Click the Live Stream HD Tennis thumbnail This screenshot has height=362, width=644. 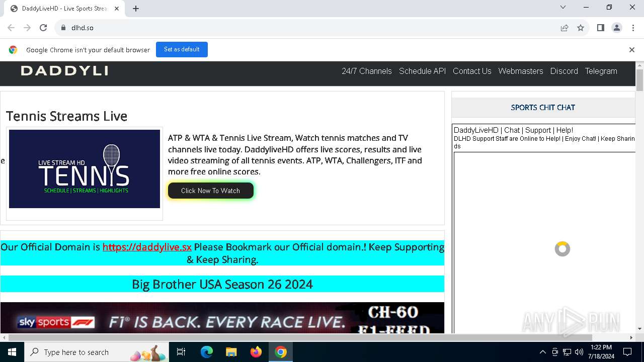pos(85,169)
